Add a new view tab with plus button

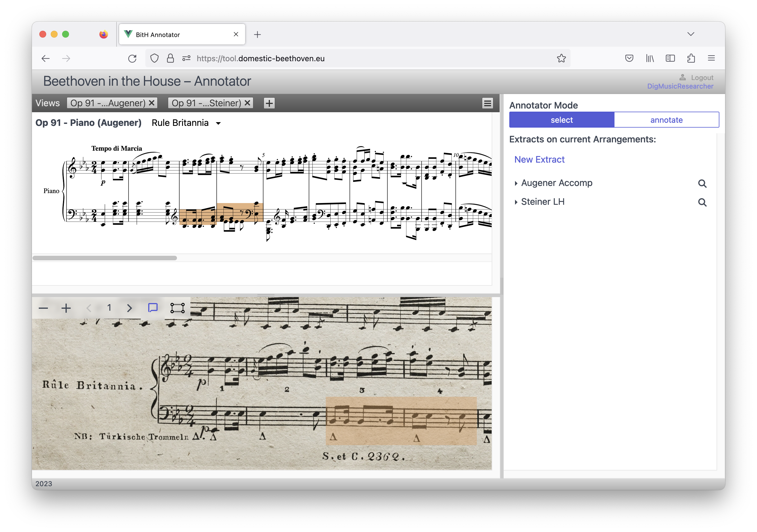coord(268,103)
